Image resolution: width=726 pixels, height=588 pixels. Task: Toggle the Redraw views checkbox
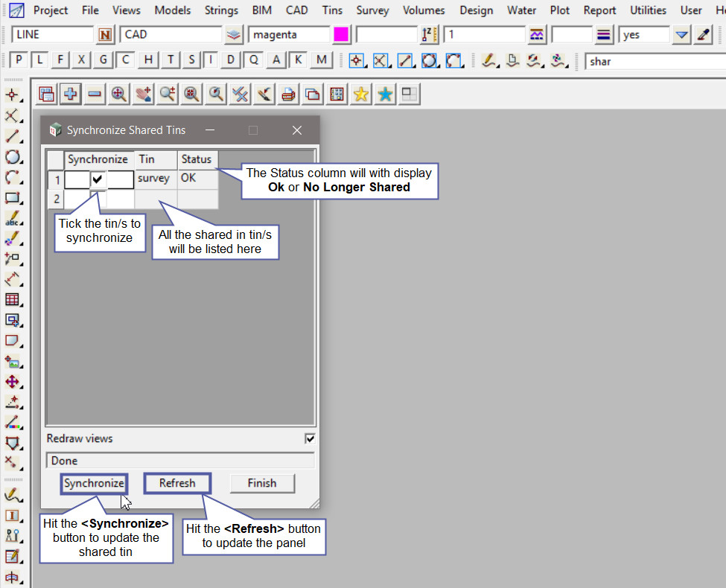coord(310,438)
